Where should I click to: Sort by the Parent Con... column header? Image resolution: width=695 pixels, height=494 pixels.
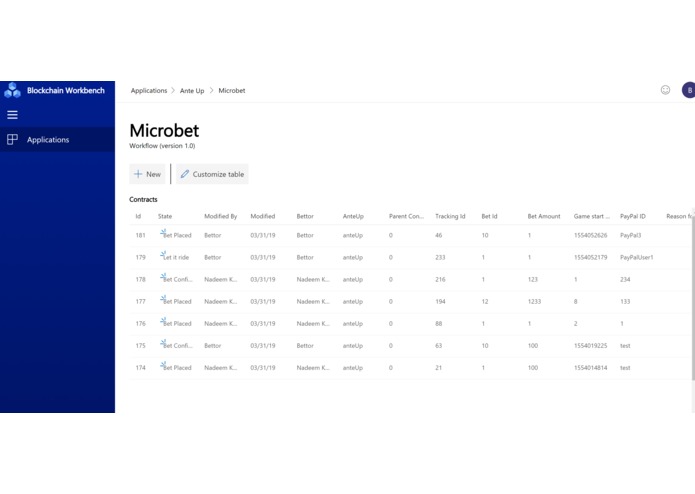406,216
